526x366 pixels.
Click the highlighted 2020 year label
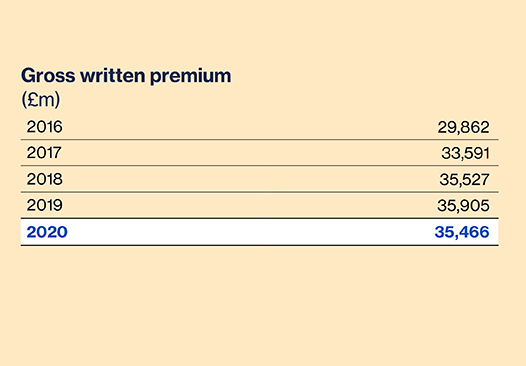pos(47,232)
